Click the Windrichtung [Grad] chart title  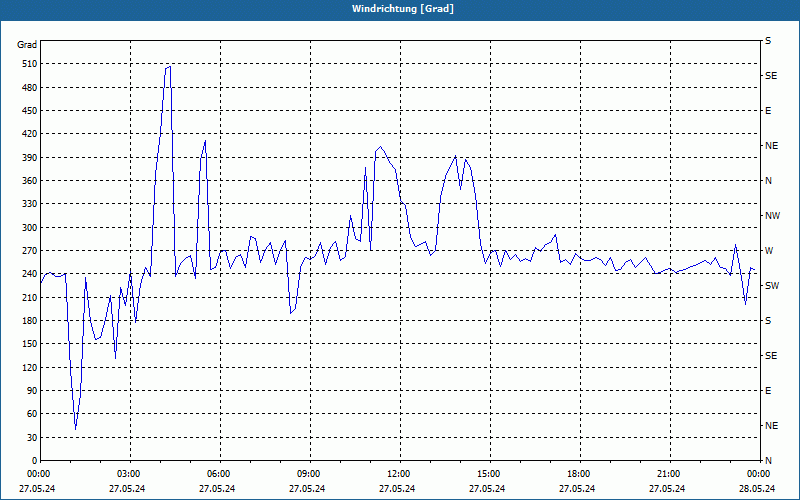(400, 8)
